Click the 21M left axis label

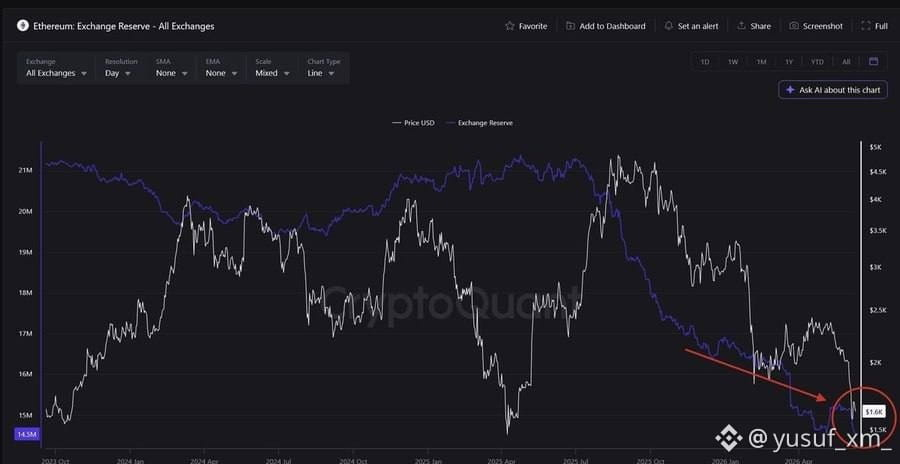[26, 171]
